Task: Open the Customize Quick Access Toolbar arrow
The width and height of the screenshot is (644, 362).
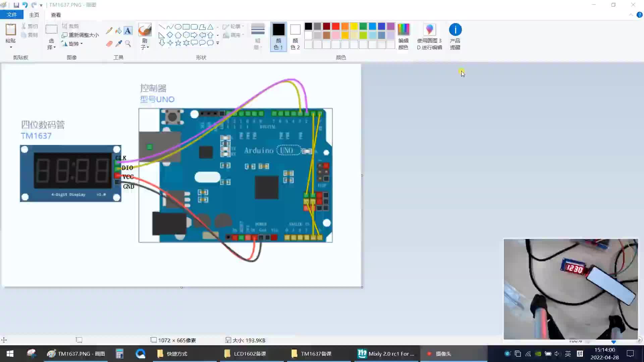Action: [41, 5]
